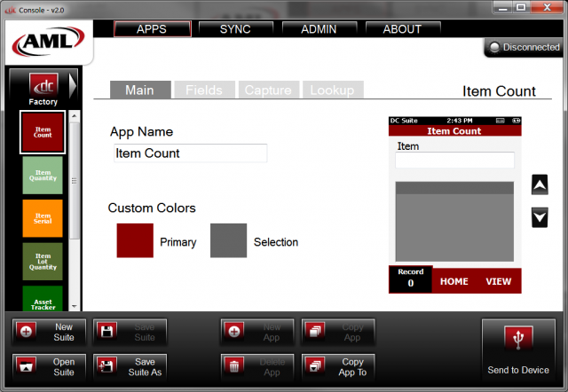Screen dimensions: 568x392
Task: Expand the suite panel arrow beside Factory
Action: point(73,86)
